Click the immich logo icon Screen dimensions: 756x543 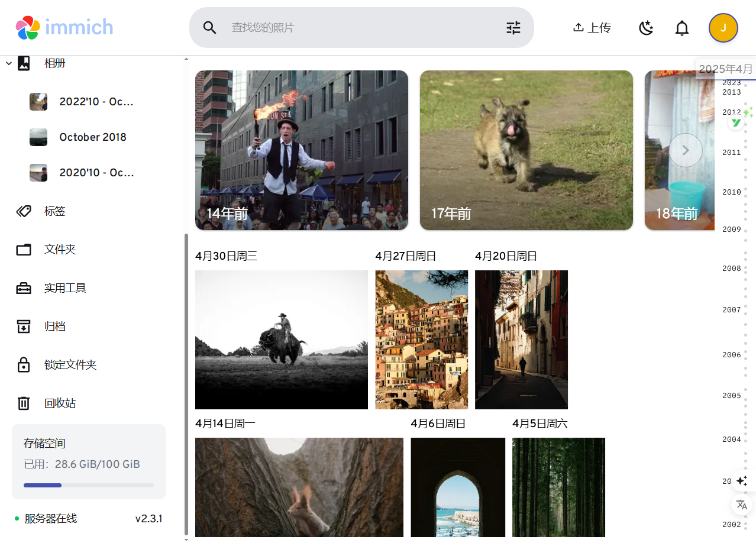[x=28, y=27]
